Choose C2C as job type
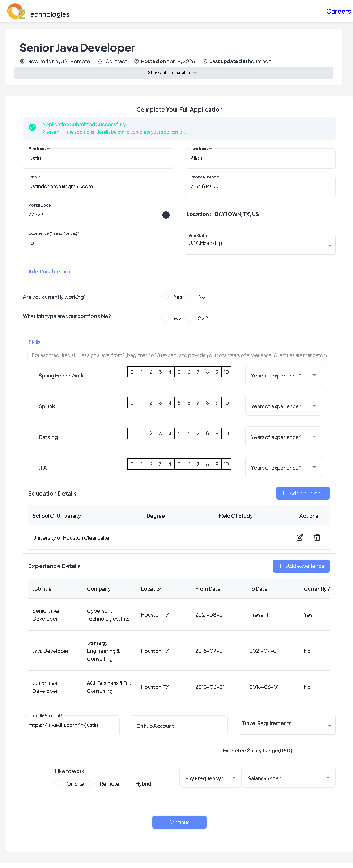Screen dimensions: 353x868 click(x=189, y=318)
